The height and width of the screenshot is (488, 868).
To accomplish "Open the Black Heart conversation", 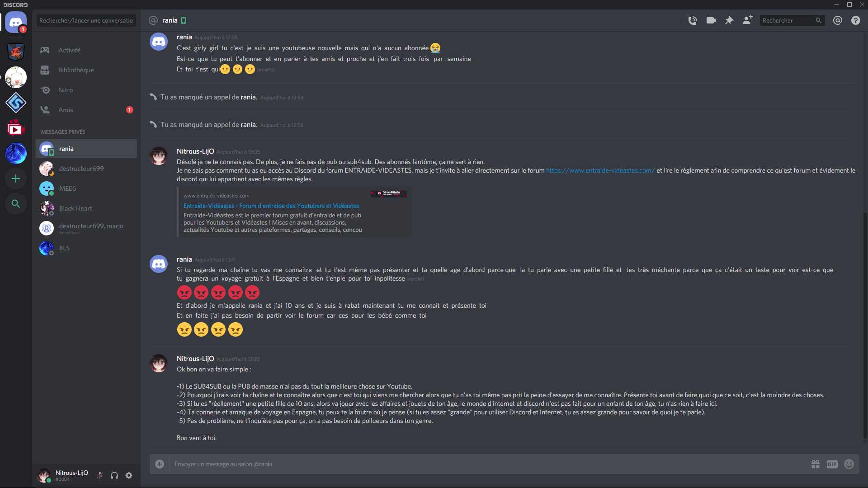I will (x=86, y=208).
